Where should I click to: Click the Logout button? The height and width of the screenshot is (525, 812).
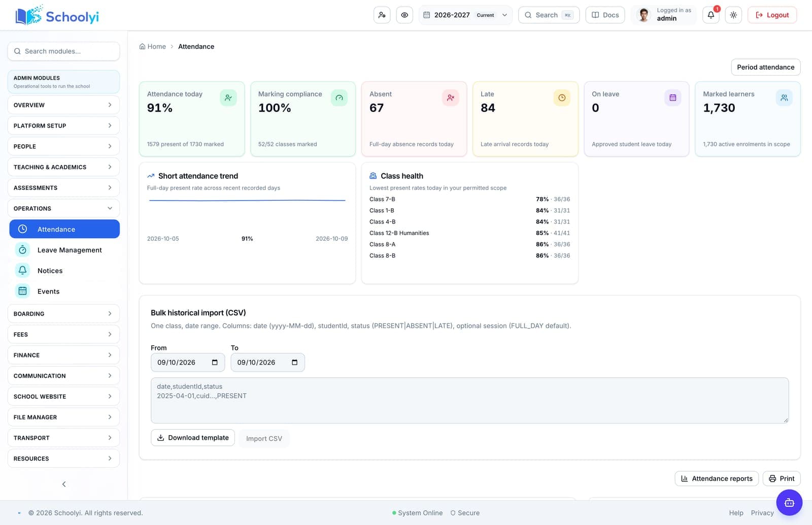(x=772, y=15)
